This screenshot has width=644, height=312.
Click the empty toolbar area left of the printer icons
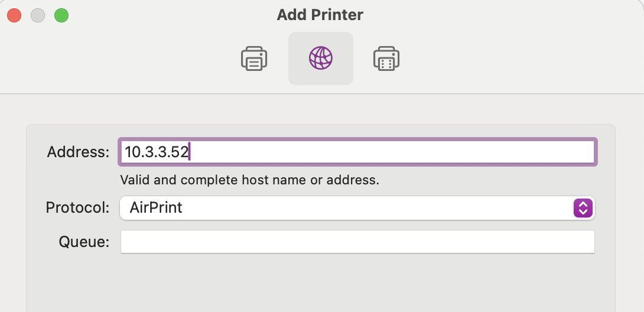point(118,58)
